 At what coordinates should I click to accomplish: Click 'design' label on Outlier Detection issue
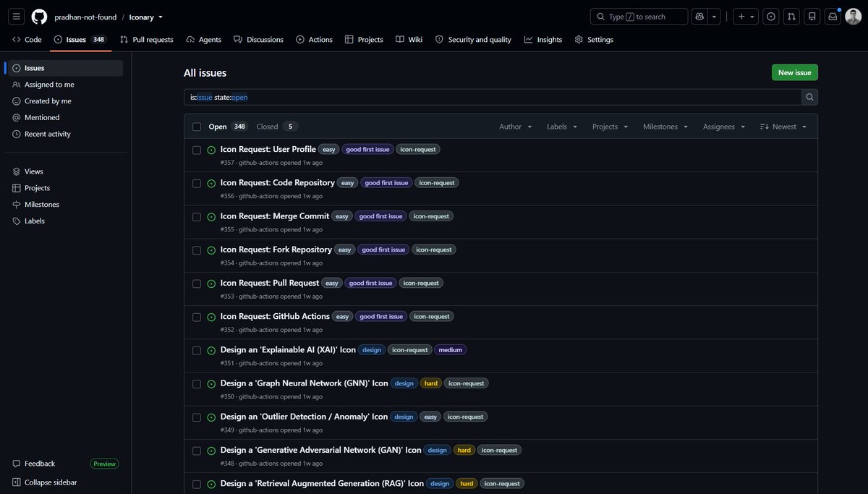[x=404, y=417]
